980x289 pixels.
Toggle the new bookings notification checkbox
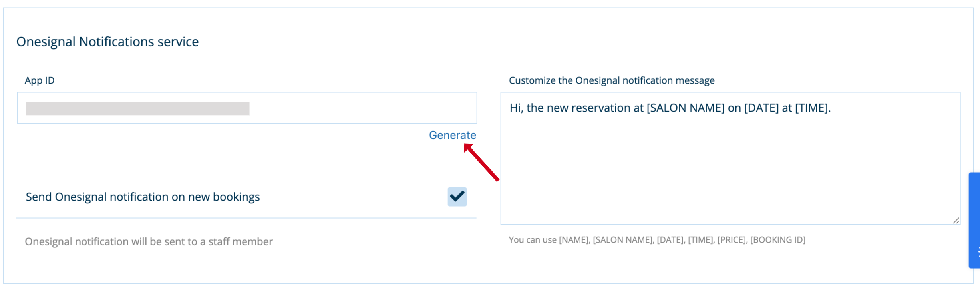tap(457, 197)
